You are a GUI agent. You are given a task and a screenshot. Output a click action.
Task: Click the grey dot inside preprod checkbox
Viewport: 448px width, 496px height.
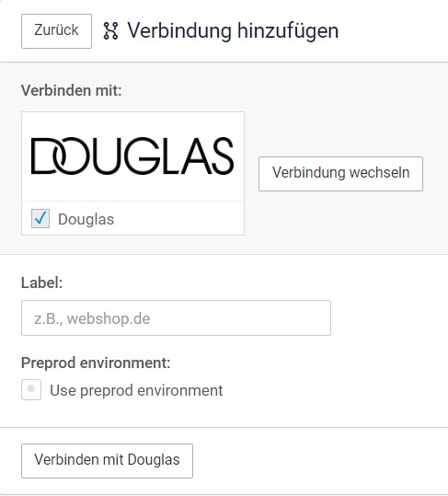click(31, 388)
